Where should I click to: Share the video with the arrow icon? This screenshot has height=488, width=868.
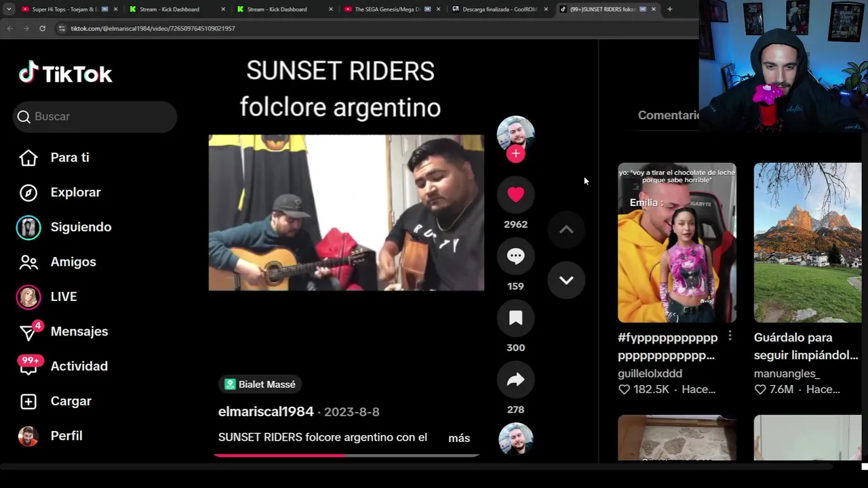pos(515,380)
